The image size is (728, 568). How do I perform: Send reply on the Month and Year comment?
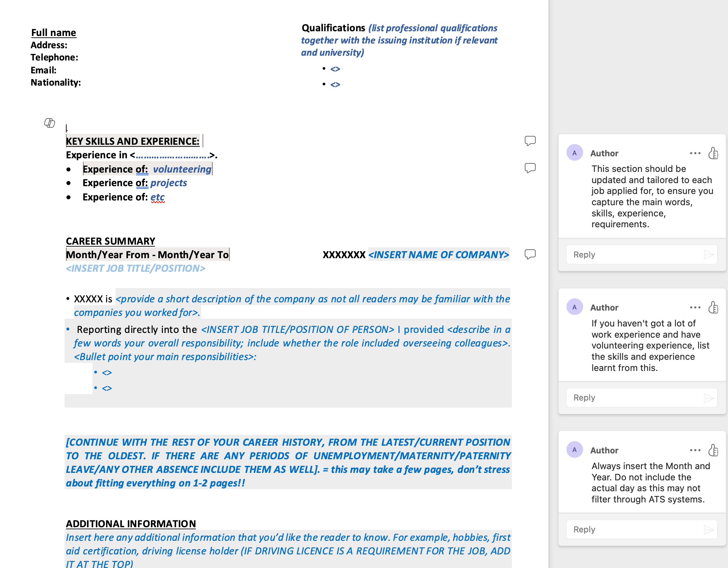(x=708, y=530)
